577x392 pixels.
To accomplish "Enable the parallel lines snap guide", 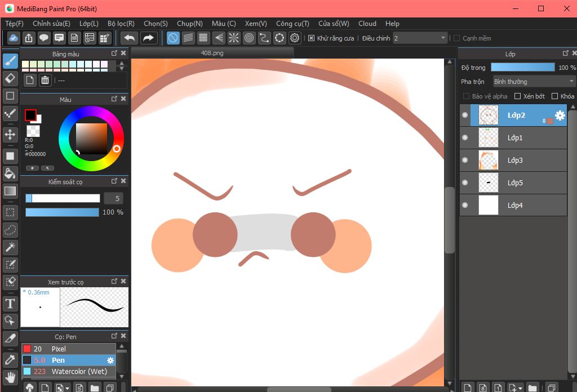I will coord(188,38).
